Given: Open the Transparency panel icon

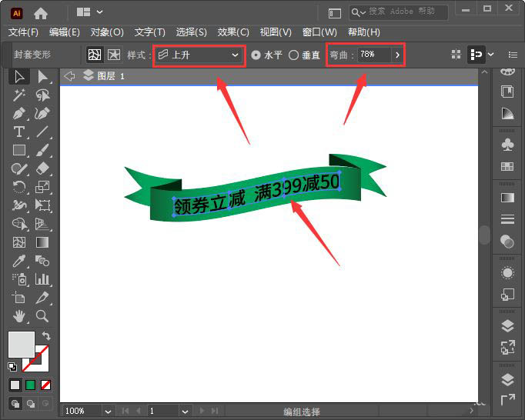Looking at the screenshot, I should (x=507, y=242).
